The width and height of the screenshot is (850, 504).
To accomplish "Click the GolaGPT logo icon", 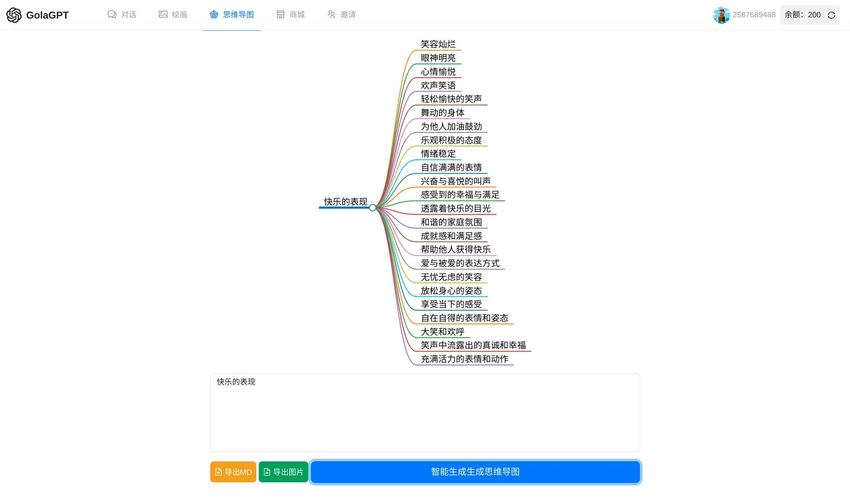I will pyautogui.click(x=14, y=15).
